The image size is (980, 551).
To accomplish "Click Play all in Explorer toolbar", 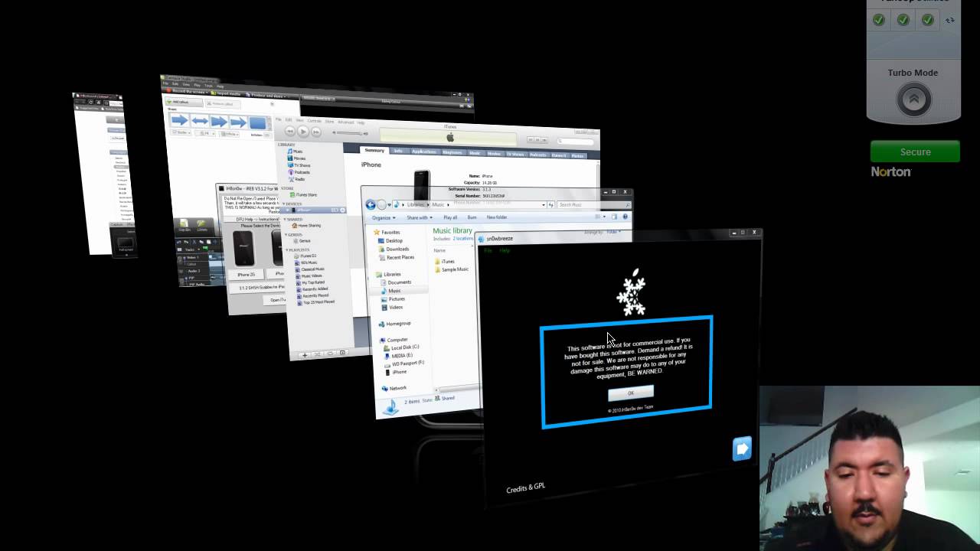I will (x=450, y=218).
